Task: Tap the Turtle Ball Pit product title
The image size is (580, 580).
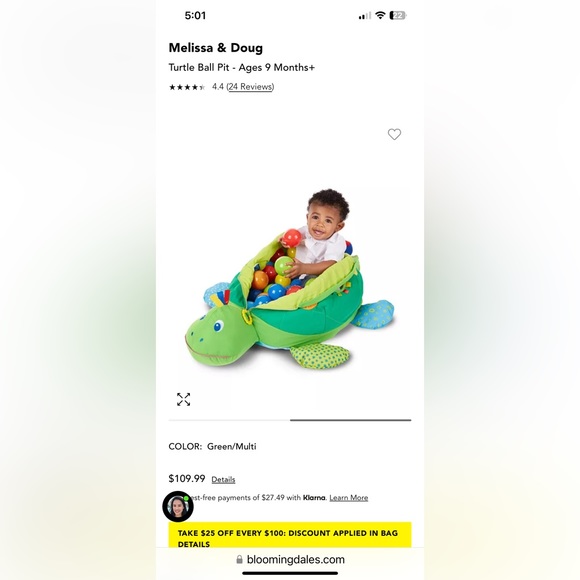Action: (x=242, y=67)
